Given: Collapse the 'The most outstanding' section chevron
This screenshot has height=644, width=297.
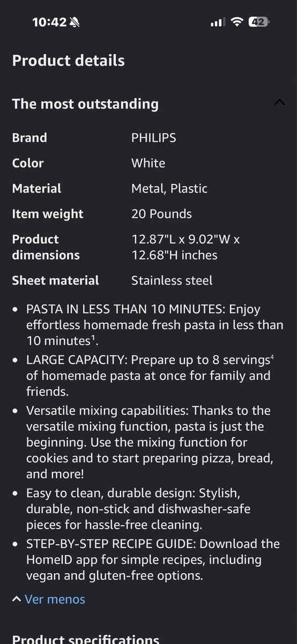Looking at the screenshot, I should tap(279, 102).
